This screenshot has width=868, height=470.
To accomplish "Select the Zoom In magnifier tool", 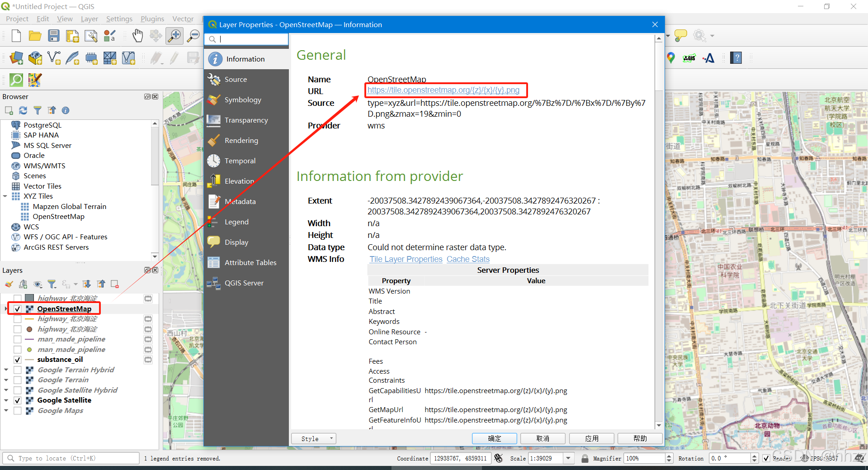I will tap(175, 36).
